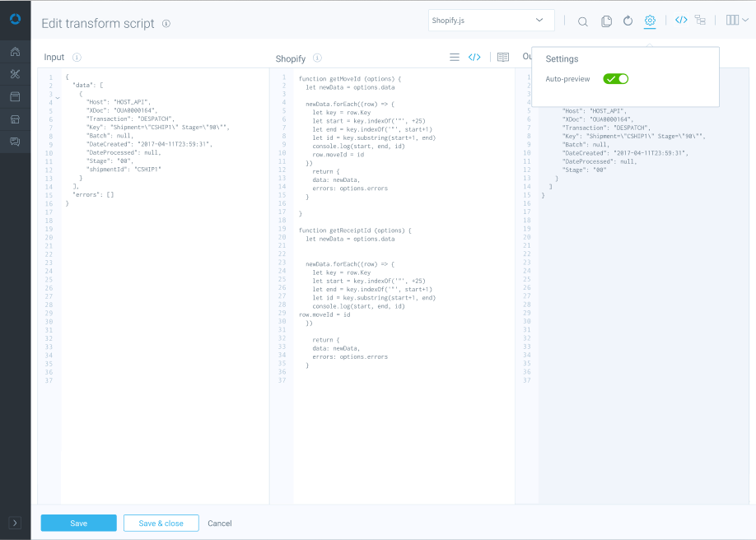Click the refresh icon in top toolbar
The image size is (756, 540).
[628, 21]
